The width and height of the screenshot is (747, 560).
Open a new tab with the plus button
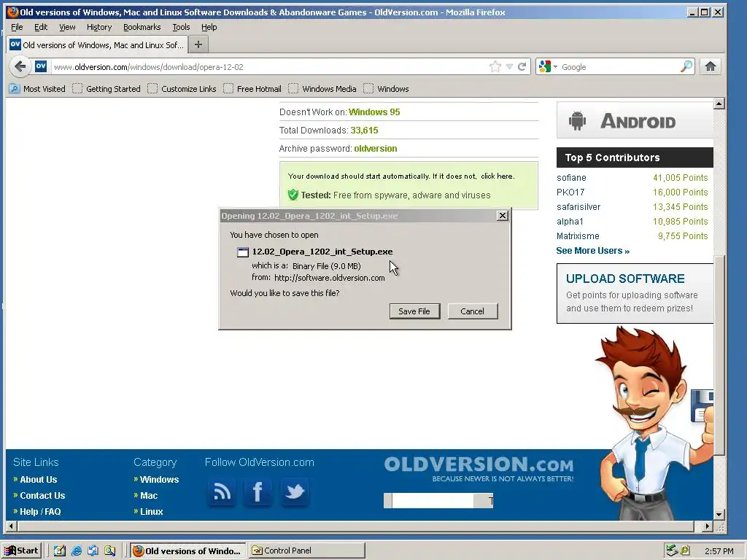click(198, 44)
